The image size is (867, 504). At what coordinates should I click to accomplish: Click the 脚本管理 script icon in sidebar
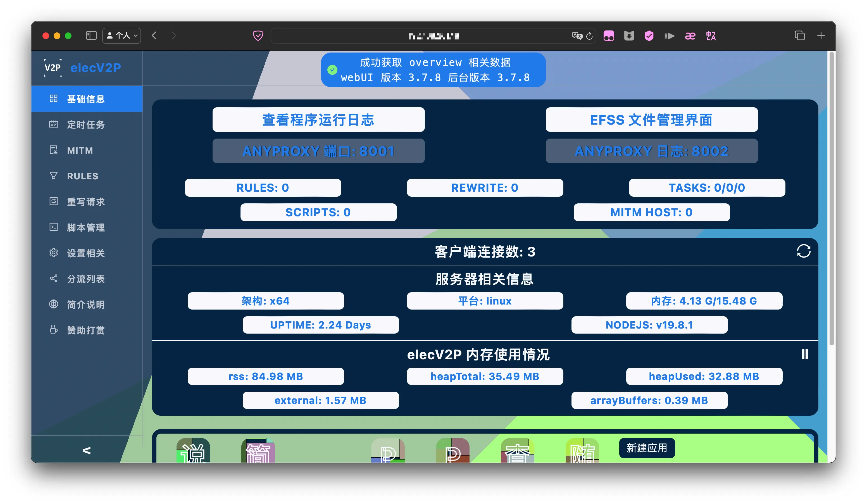pyautogui.click(x=54, y=227)
